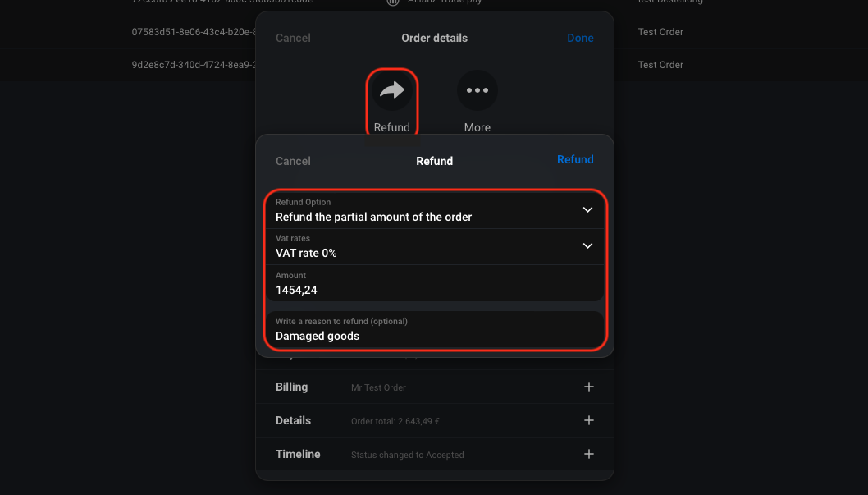Expand the Billing section plus icon

(588, 387)
